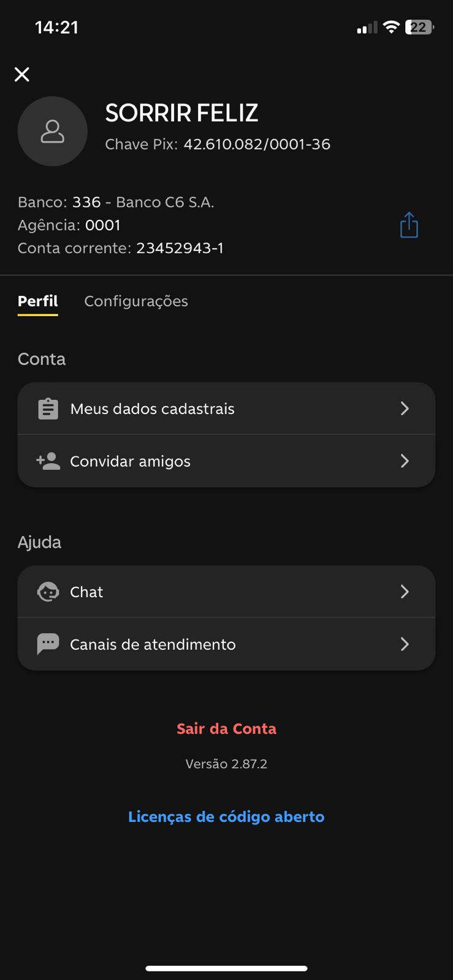Close the profile screen with the X

click(x=22, y=75)
